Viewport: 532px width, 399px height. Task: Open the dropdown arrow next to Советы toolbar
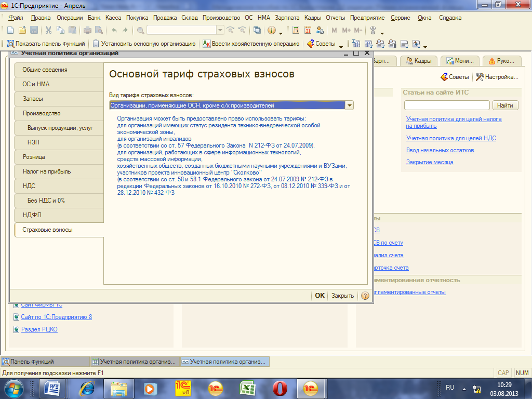coord(341,46)
